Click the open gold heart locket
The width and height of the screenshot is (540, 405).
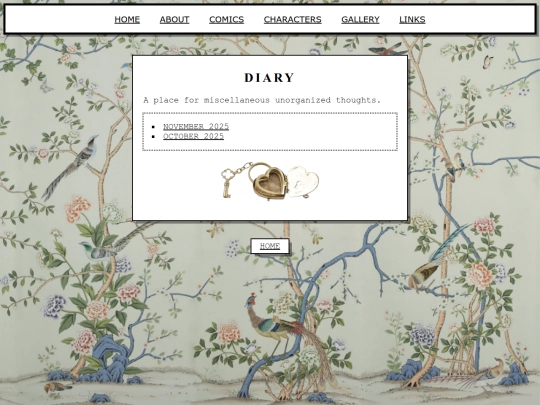click(270, 183)
